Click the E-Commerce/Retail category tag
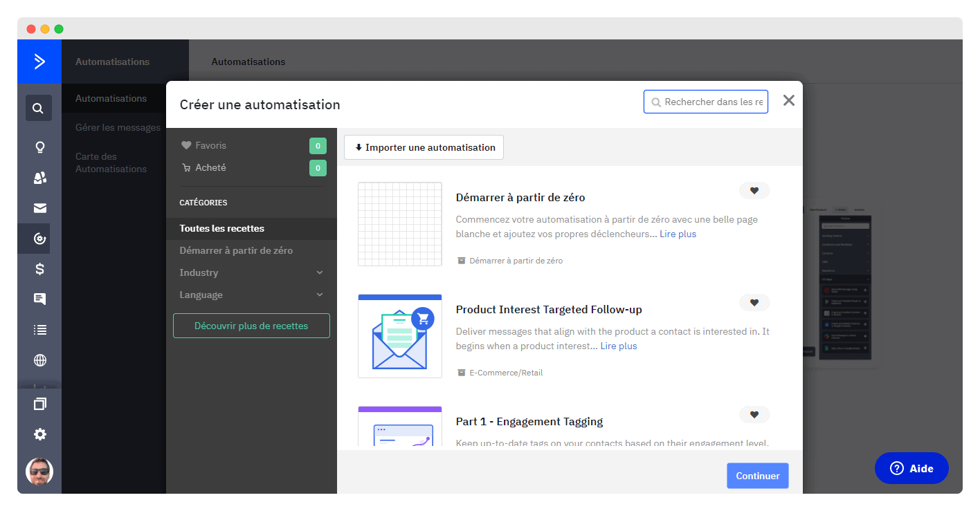The width and height of the screenshot is (980, 511). [x=506, y=373]
